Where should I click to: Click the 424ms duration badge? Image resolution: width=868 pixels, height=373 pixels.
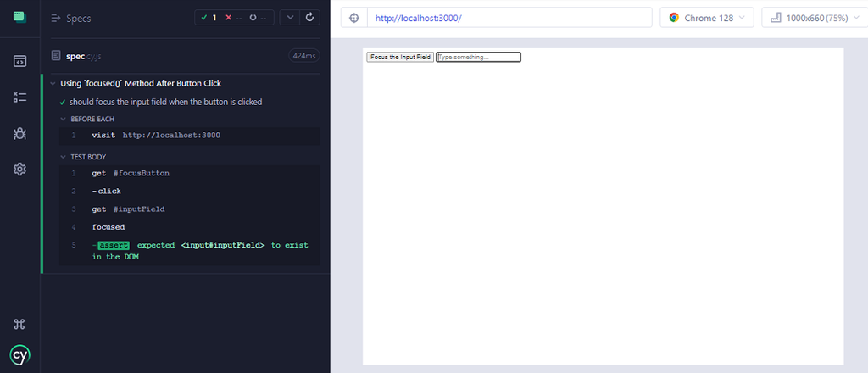coord(304,55)
